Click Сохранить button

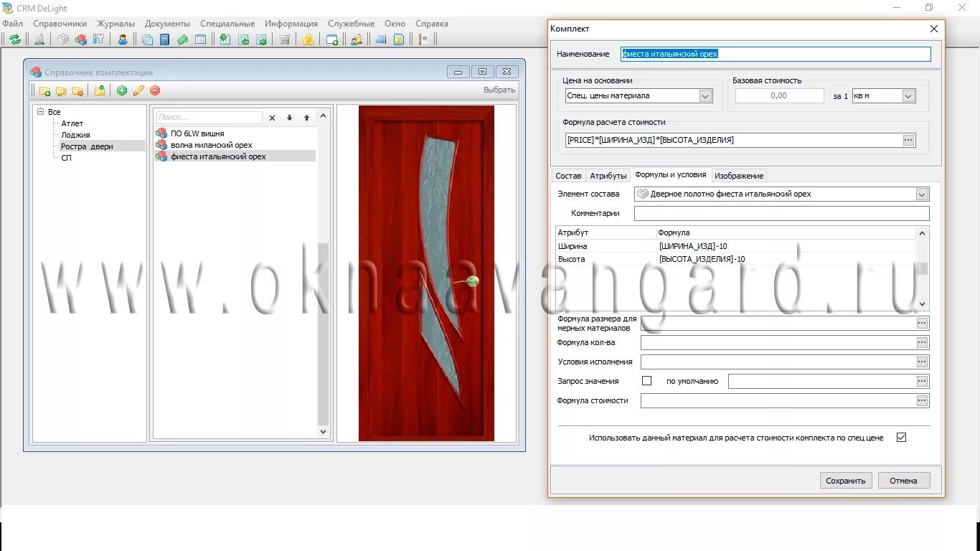pos(846,481)
